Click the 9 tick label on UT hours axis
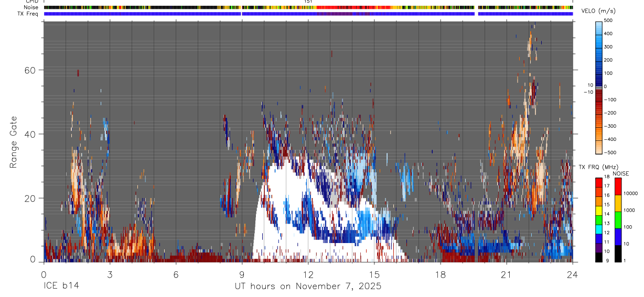The width and height of the screenshot is (644, 297). coord(242,274)
